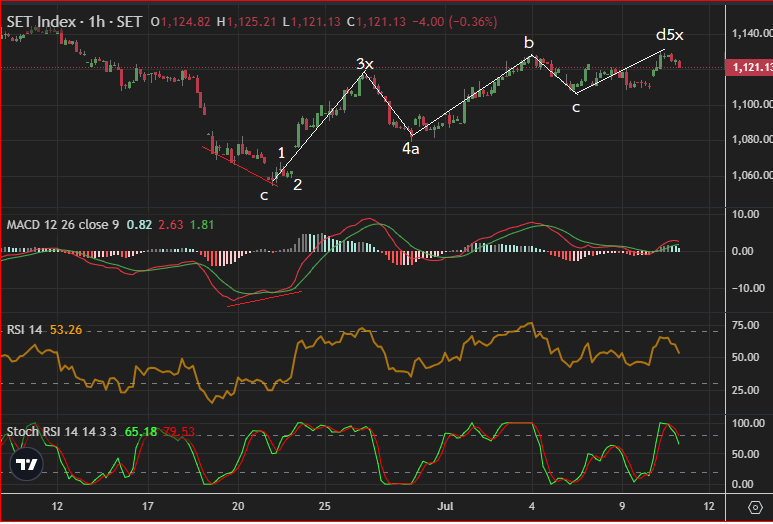Open chart settings gear icon

click(x=755, y=507)
